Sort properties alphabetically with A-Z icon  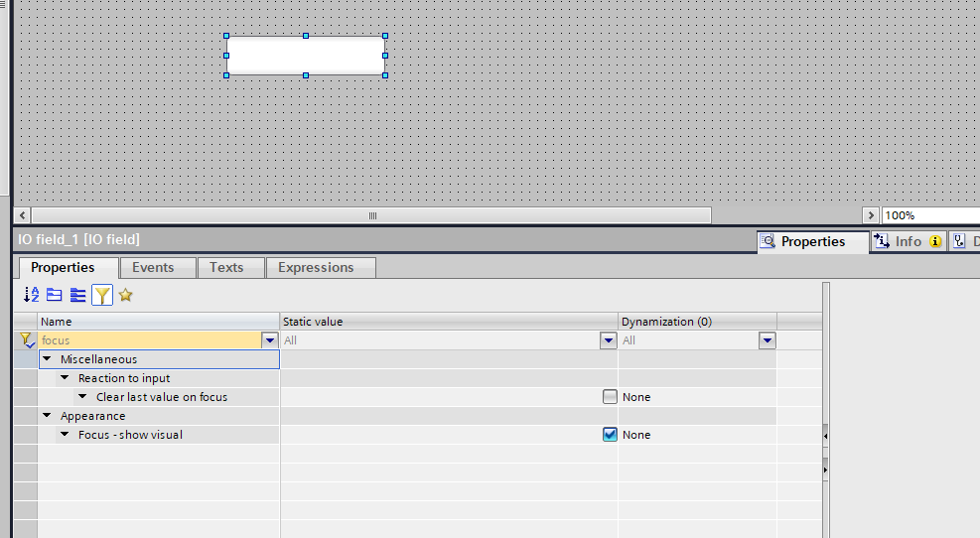[x=31, y=294]
